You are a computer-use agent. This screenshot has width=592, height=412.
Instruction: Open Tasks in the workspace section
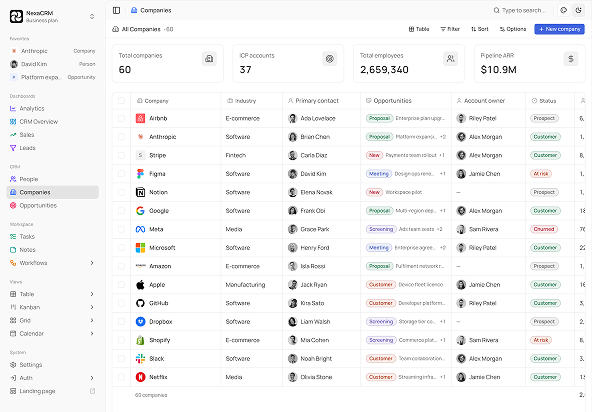point(52,236)
